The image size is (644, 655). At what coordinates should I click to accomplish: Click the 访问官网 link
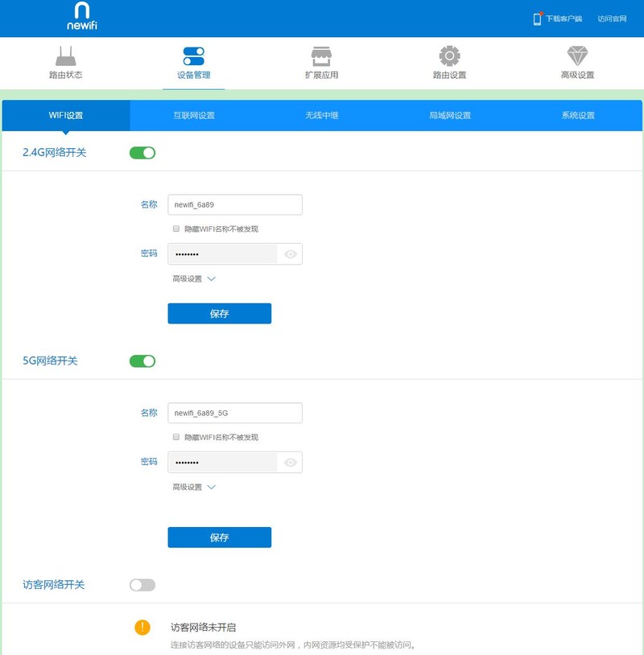click(x=613, y=17)
